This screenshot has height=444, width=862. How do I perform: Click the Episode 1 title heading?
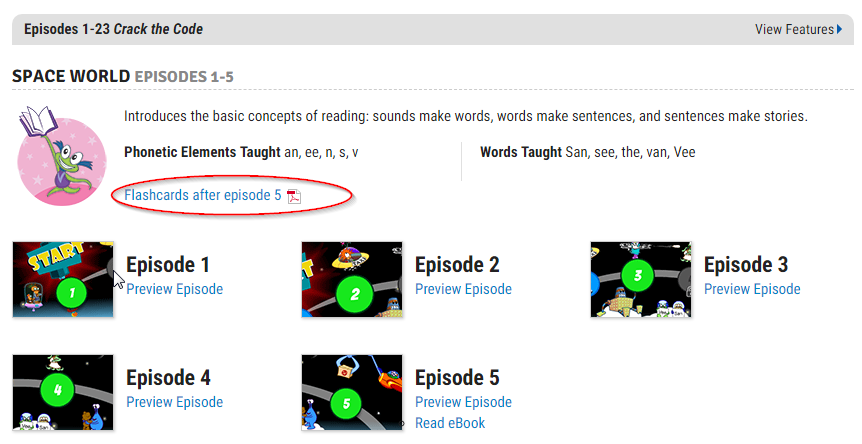click(x=168, y=265)
